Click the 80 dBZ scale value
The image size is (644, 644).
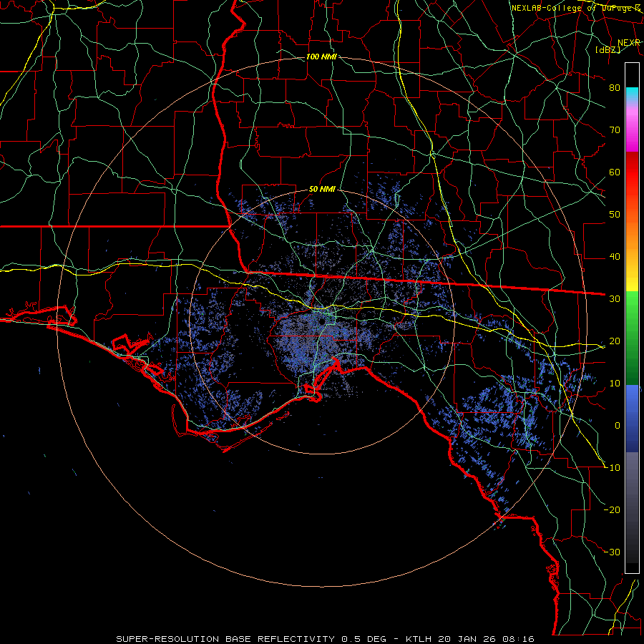[x=615, y=88]
